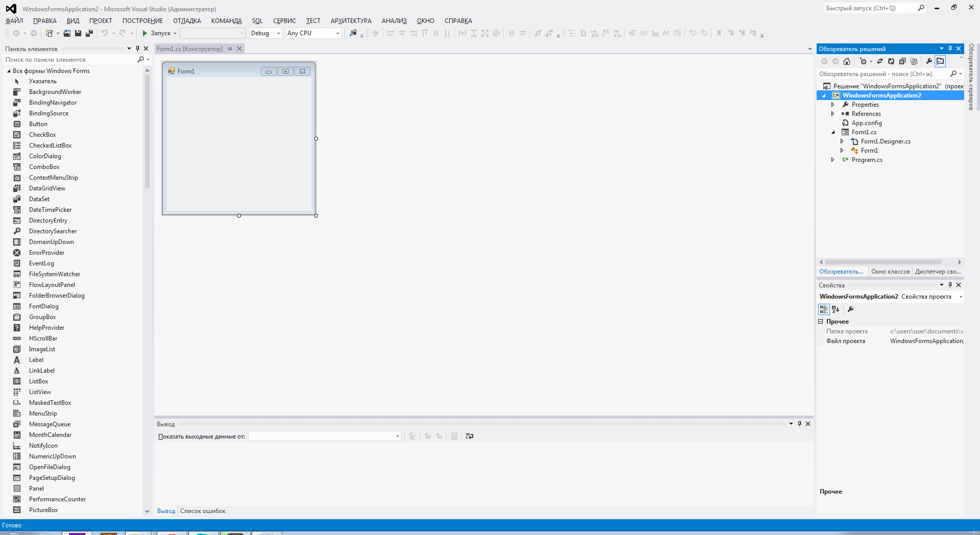Toggle Preview Selected Items icon
The height and width of the screenshot is (535, 980).
[x=940, y=61]
